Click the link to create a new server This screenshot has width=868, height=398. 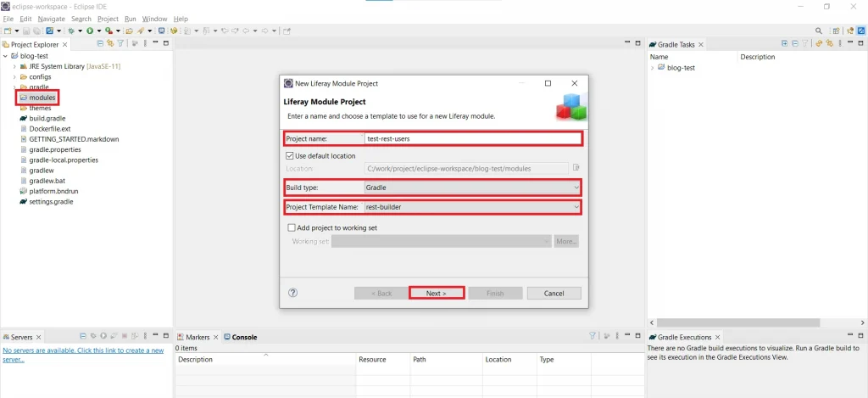point(83,355)
